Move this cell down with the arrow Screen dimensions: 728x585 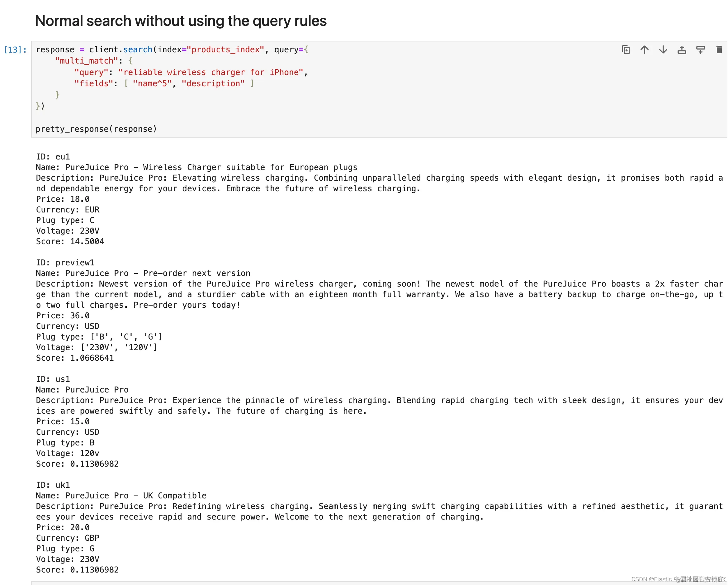tap(663, 50)
